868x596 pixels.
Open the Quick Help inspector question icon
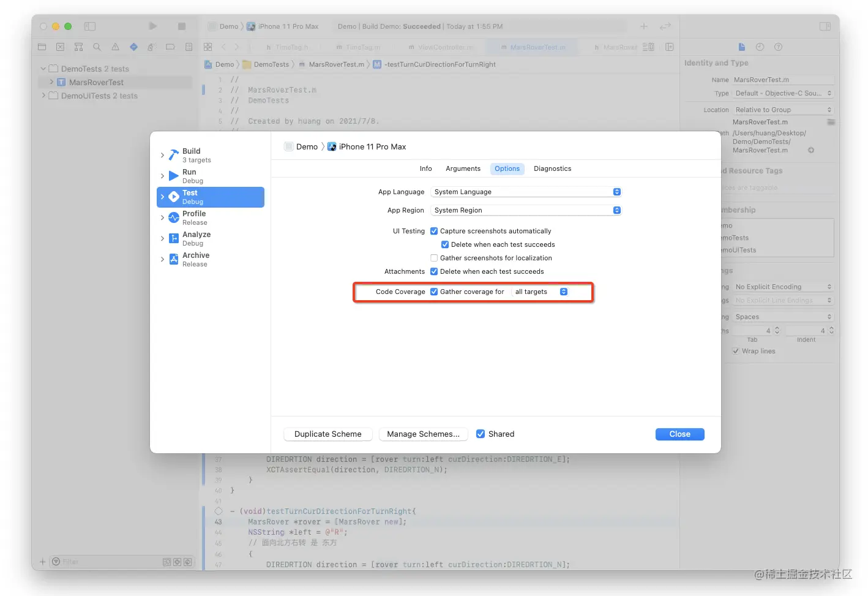(x=778, y=47)
